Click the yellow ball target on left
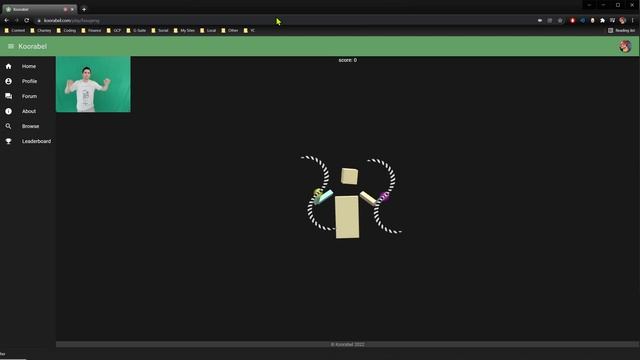This screenshot has width=640, height=360. (x=318, y=192)
